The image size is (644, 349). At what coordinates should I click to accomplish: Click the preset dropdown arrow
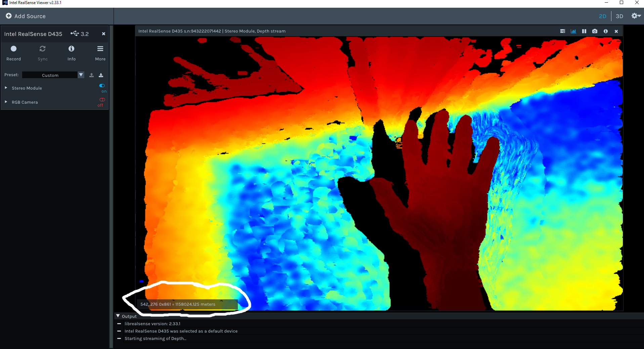81,75
